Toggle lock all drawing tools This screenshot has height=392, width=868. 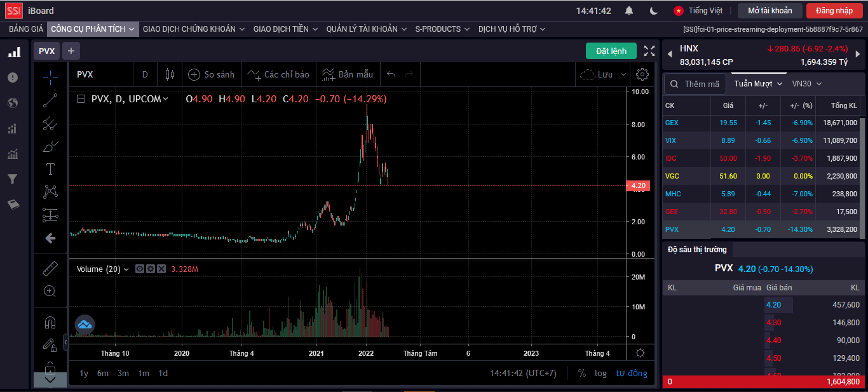coord(50,367)
